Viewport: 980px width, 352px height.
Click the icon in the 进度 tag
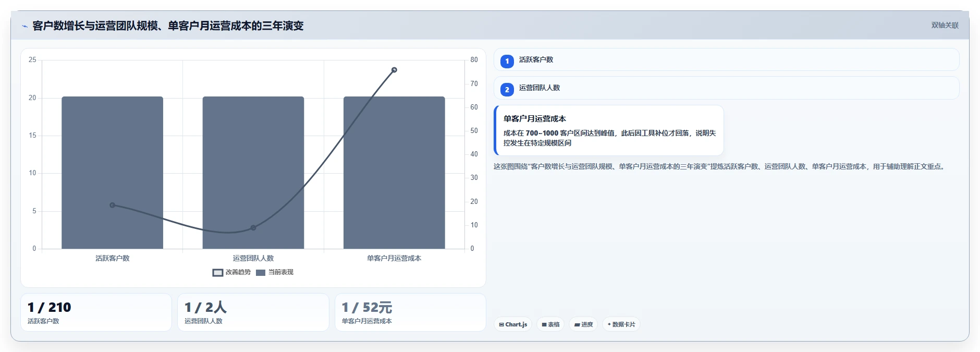577,324
